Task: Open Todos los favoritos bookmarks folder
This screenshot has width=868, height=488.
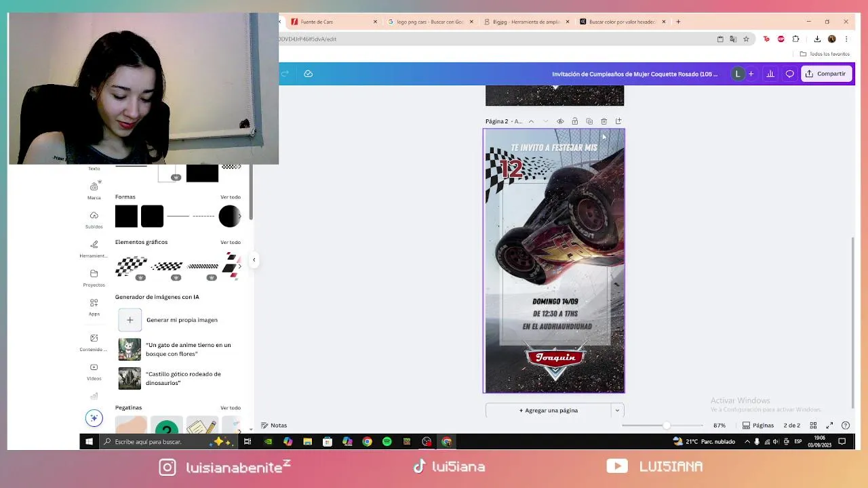Action: click(825, 54)
